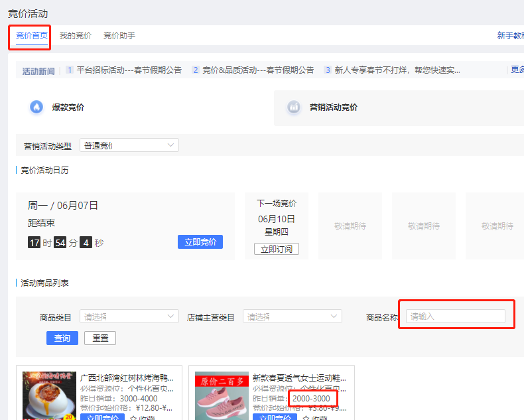Screen dimensions: 524x420
Task: Switch to the 我的竞价 tab
Action: point(76,36)
